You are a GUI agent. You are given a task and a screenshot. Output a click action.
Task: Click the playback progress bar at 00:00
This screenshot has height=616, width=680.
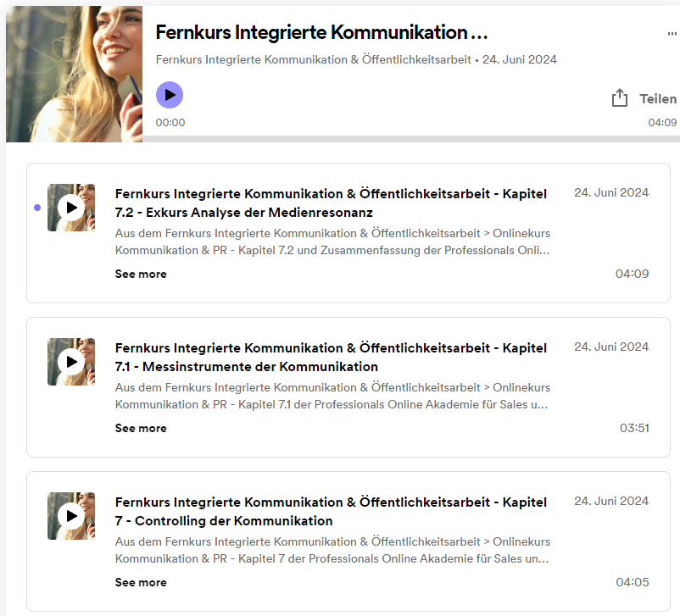[x=170, y=122]
